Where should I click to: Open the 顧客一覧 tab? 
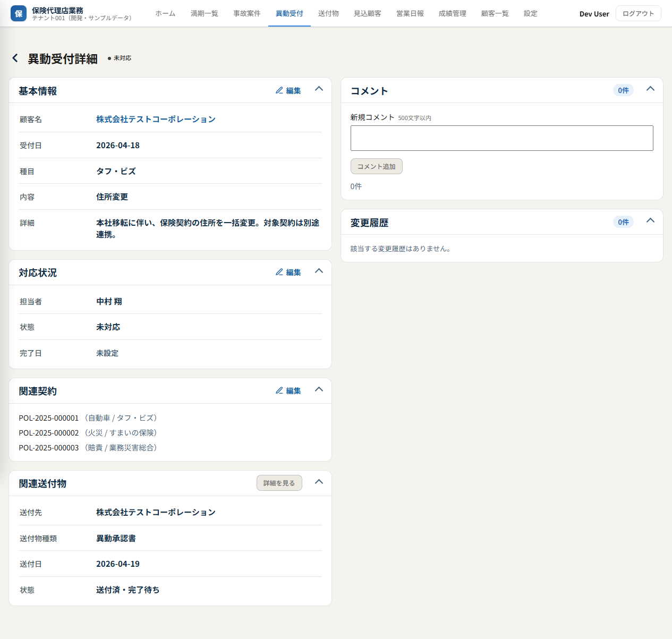coord(495,13)
